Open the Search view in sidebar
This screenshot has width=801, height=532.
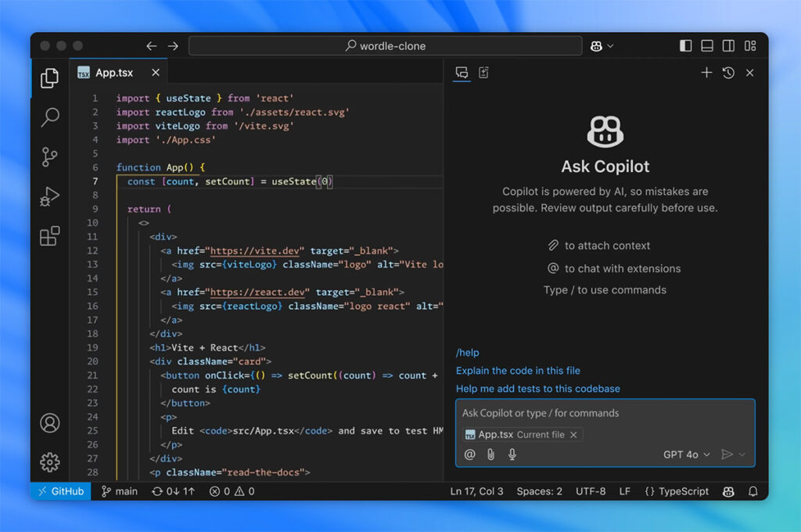point(49,117)
